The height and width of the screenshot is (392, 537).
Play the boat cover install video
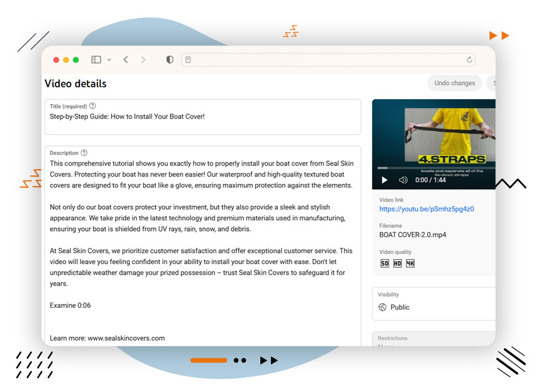coord(385,180)
